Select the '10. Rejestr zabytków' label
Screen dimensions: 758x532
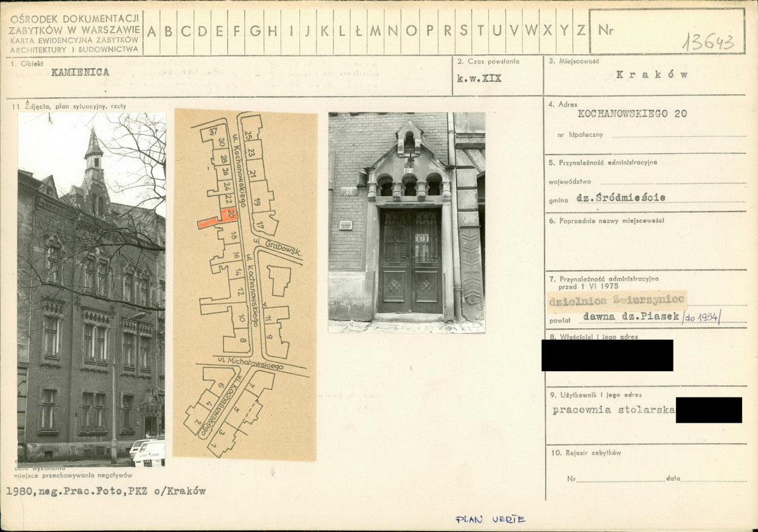(x=585, y=452)
